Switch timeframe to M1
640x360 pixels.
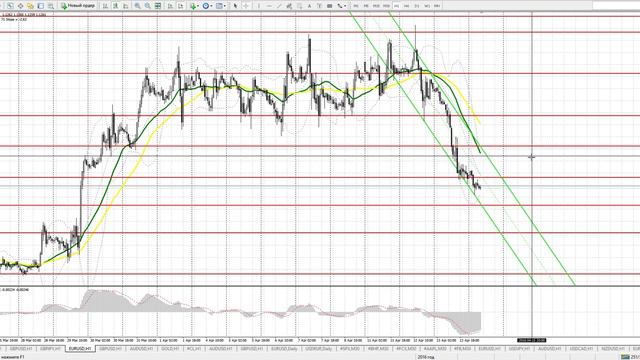pos(356,6)
